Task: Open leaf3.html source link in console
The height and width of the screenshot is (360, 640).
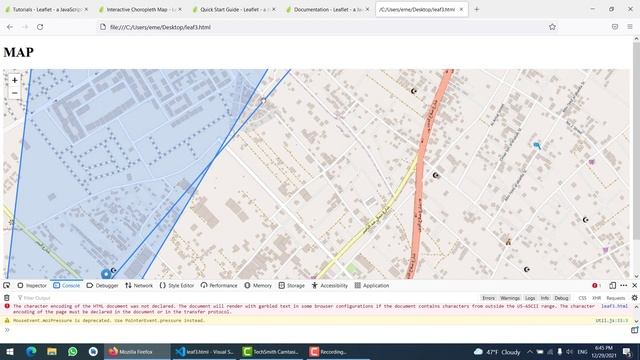Action: coord(614,306)
